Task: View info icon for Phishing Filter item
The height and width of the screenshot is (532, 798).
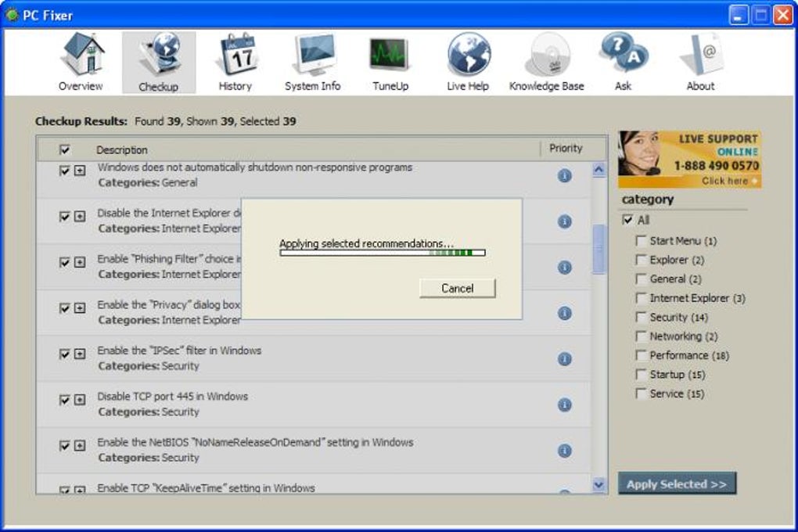Action: (564, 268)
